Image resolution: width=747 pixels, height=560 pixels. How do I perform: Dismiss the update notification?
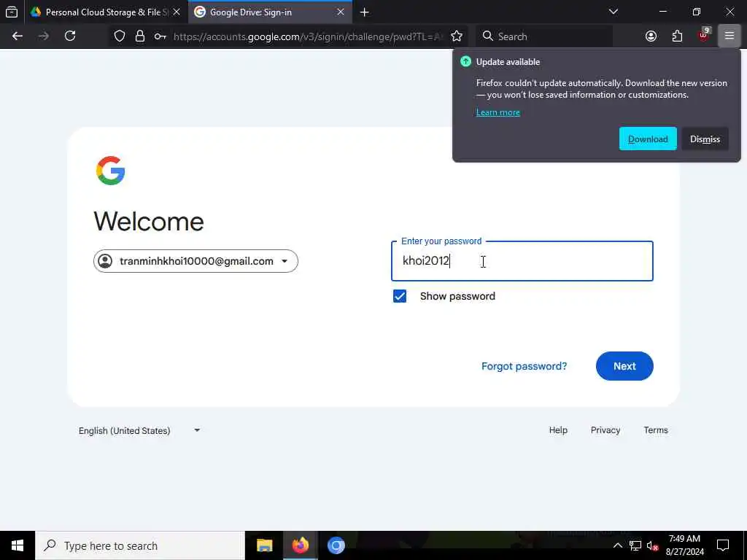pyautogui.click(x=705, y=139)
